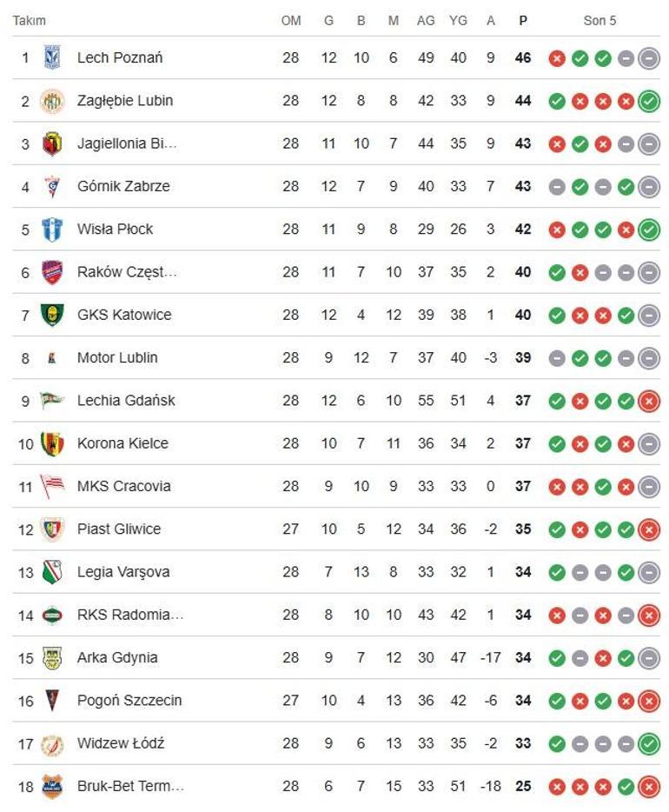This screenshot has width=669, height=812.
Task: Click the Legia Varşova team logo
Action: [52, 572]
